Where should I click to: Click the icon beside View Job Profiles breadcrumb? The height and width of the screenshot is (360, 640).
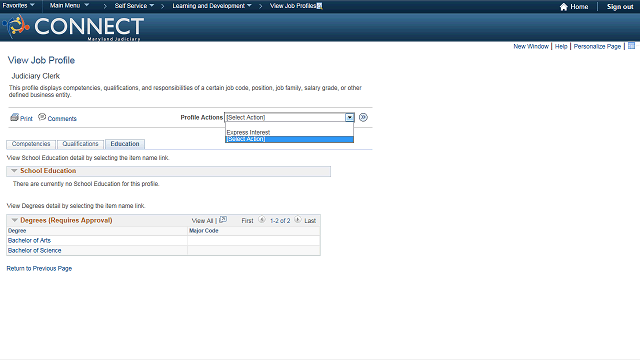320,6
